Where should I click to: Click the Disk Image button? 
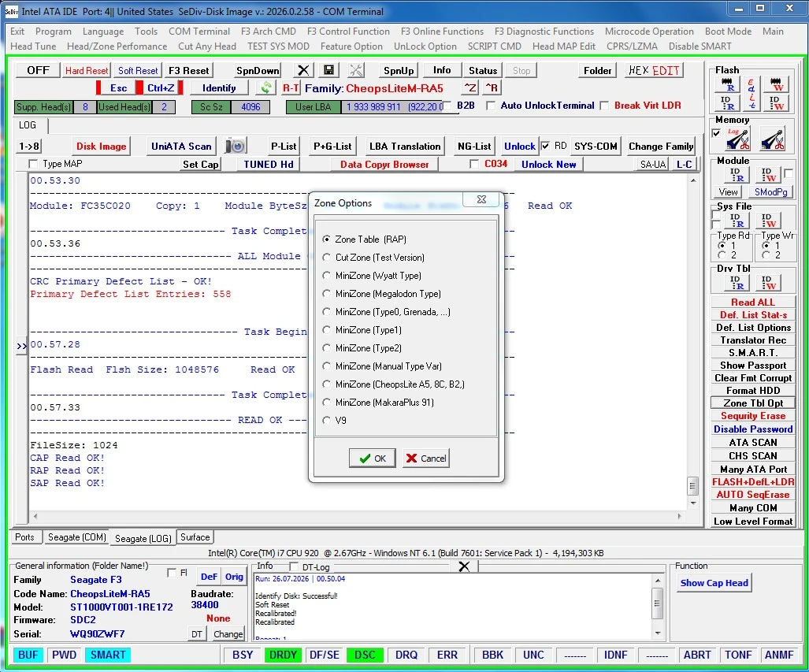[101, 146]
